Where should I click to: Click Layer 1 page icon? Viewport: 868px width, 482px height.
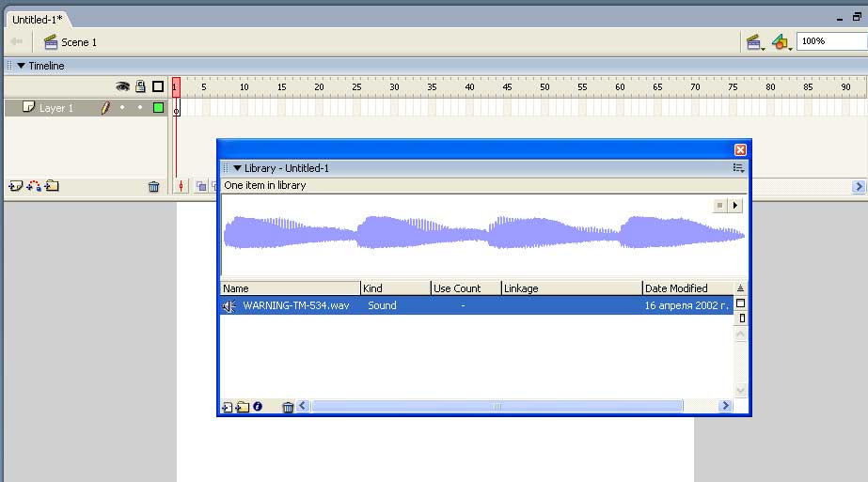pyautogui.click(x=29, y=107)
